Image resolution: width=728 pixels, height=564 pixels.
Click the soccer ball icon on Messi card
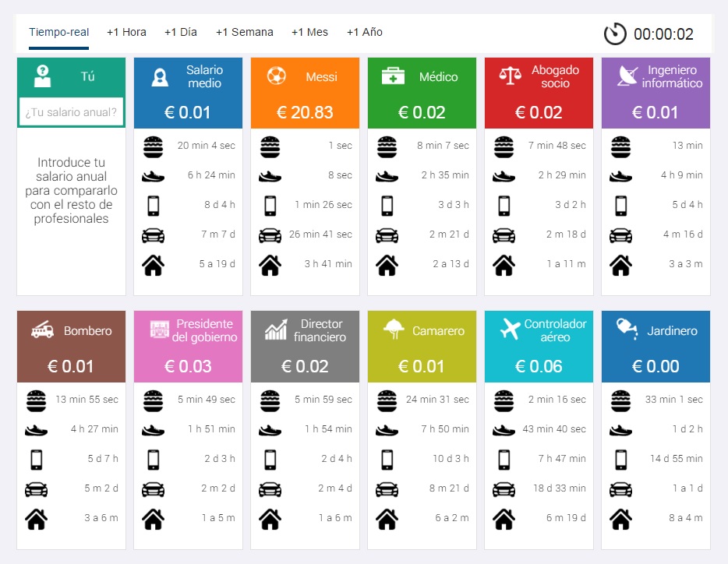click(276, 76)
